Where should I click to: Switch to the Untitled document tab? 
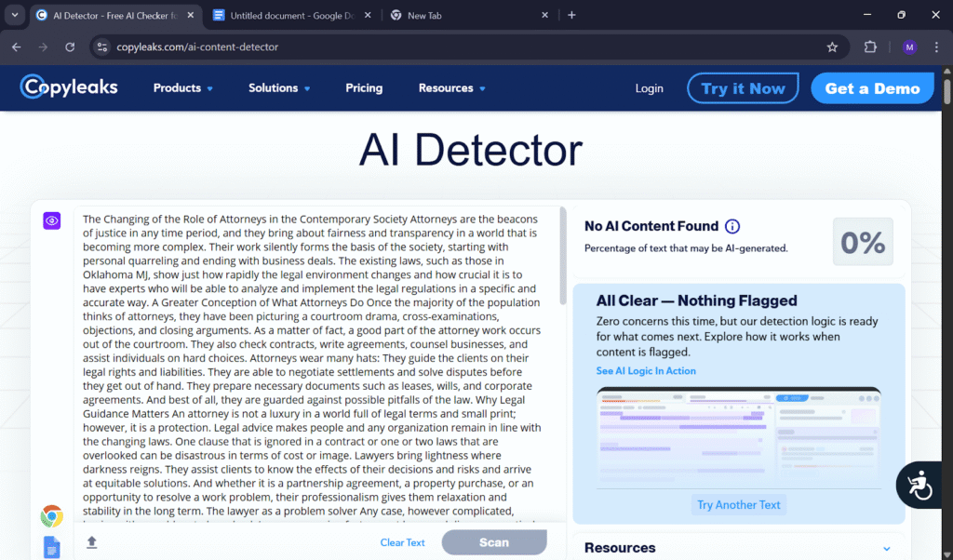[x=286, y=15]
